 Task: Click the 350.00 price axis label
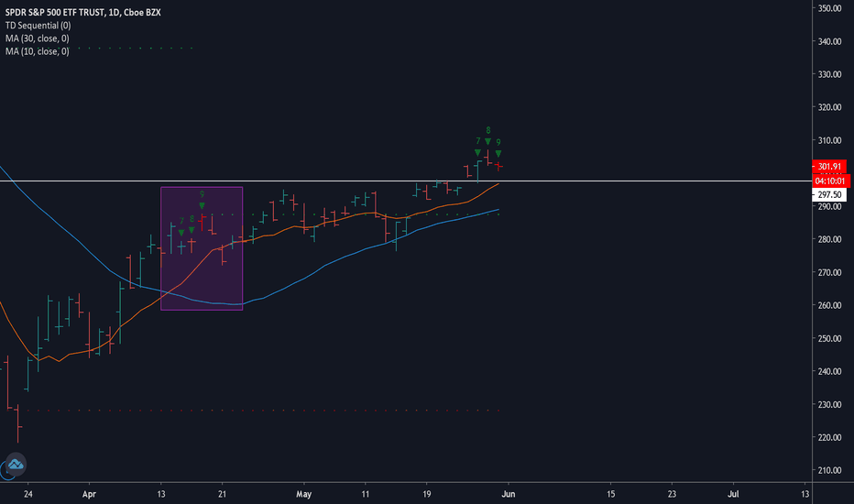point(829,8)
